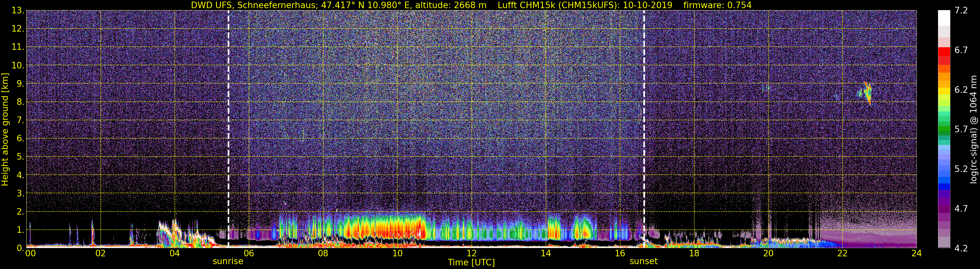Pick the white top of the colorbar
This screenshot has width=980, height=269.
(x=944, y=18)
